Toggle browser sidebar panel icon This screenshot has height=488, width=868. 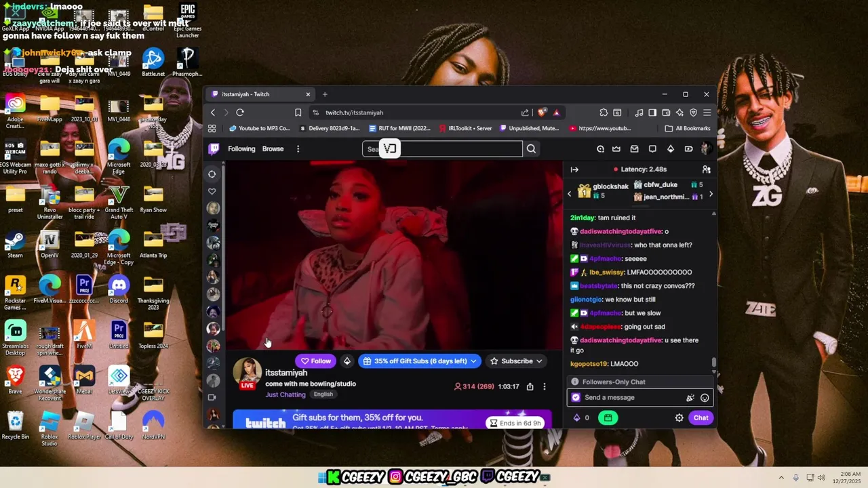652,113
